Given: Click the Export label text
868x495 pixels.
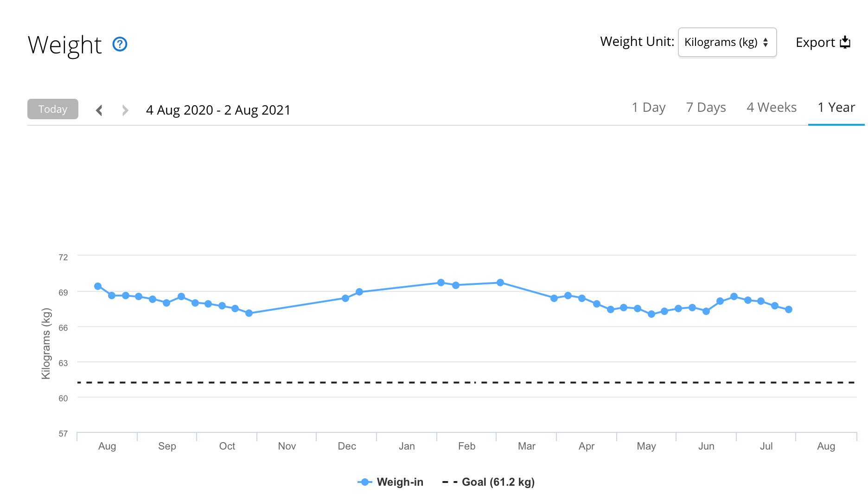Looking at the screenshot, I should 815,42.
